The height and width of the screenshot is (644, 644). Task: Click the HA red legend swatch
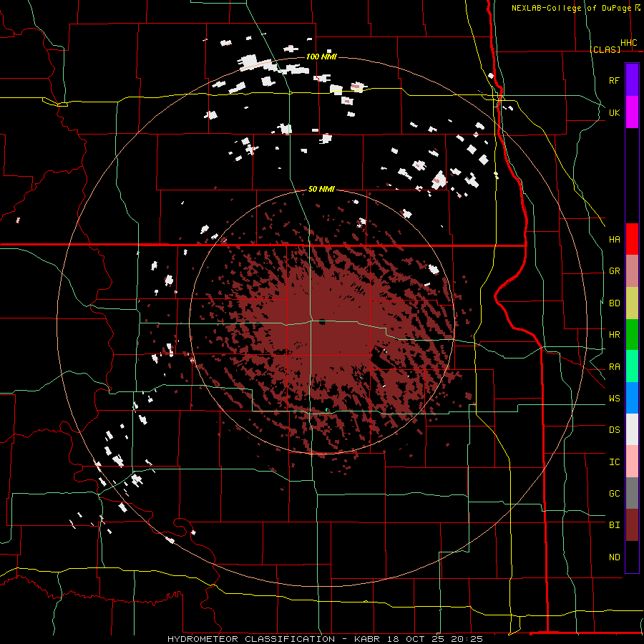632,239
